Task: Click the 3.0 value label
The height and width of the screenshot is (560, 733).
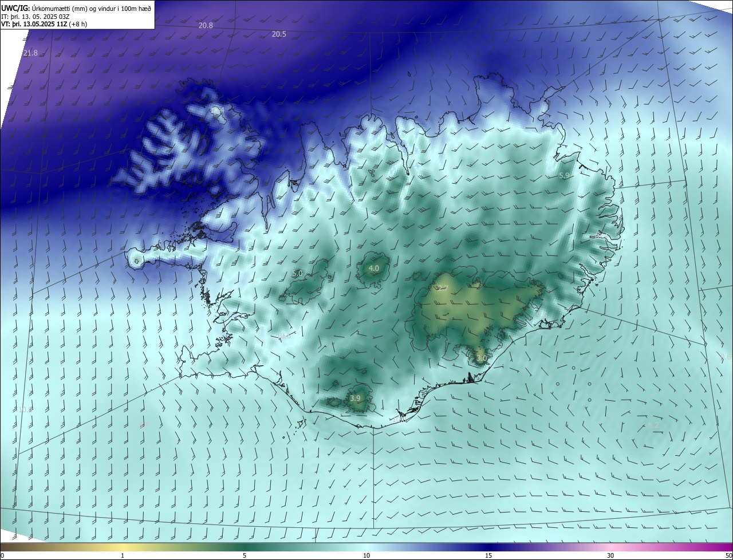Action: [x=481, y=358]
